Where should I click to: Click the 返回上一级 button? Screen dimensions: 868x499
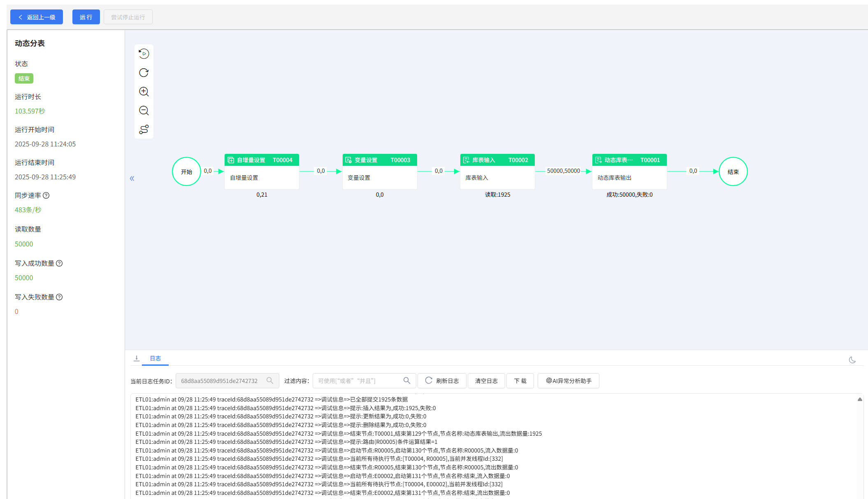pyautogui.click(x=37, y=17)
